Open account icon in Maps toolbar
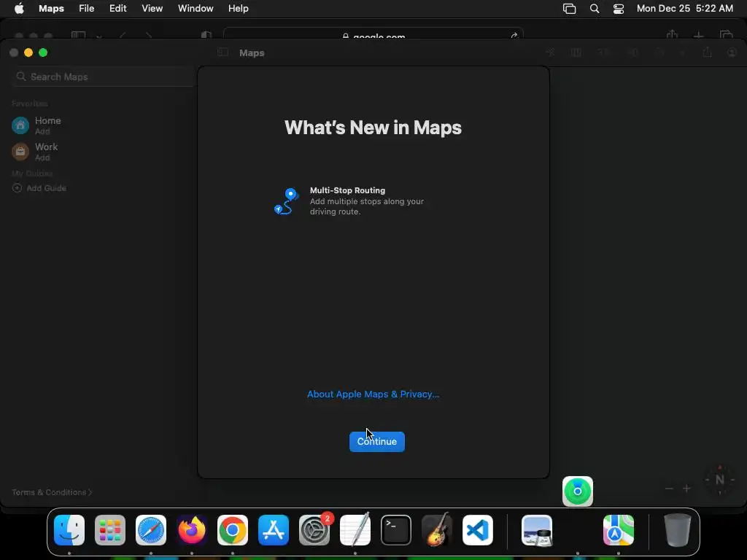The image size is (747, 560). coord(732,52)
